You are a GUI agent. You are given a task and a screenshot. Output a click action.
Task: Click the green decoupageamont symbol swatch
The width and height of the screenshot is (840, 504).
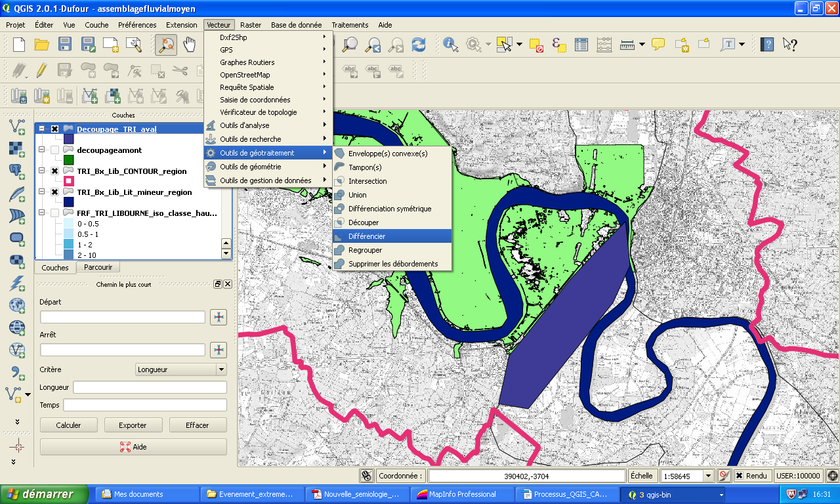click(x=69, y=160)
